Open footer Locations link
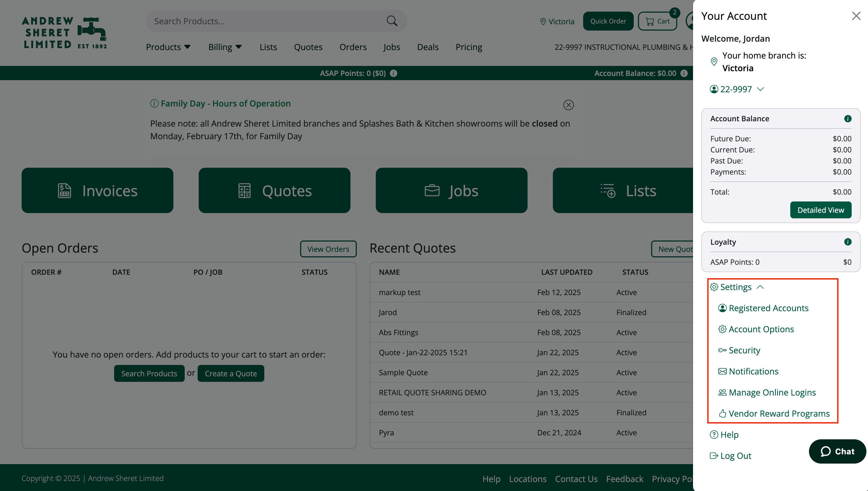This screenshot has width=868, height=491. tap(528, 479)
